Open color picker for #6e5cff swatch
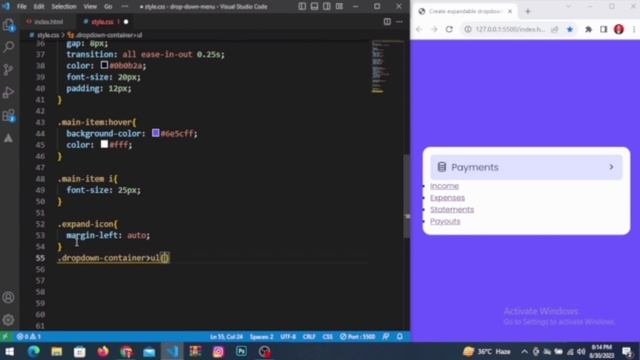640x360 pixels. (x=156, y=133)
